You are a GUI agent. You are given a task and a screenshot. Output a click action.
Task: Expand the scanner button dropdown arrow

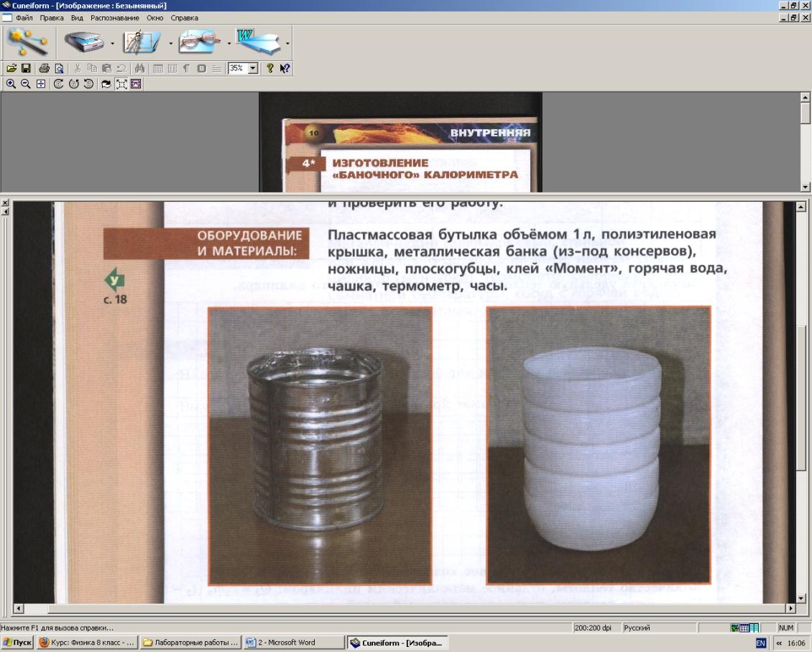pos(112,44)
